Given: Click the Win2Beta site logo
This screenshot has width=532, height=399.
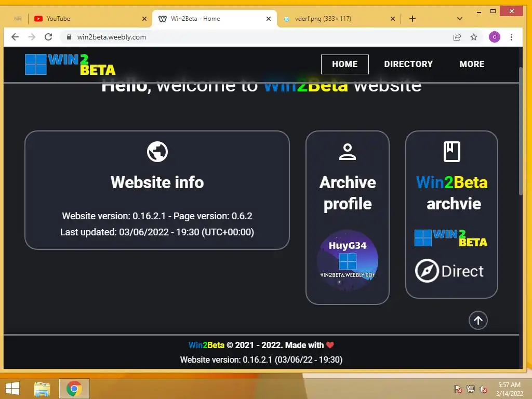Looking at the screenshot, I should click(x=70, y=64).
